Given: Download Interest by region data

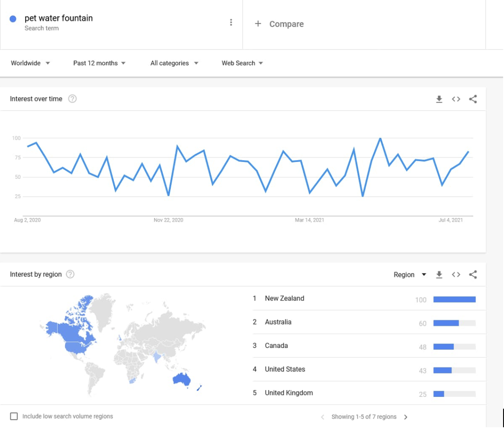Looking at the screenshot, I should pos(439,274).
